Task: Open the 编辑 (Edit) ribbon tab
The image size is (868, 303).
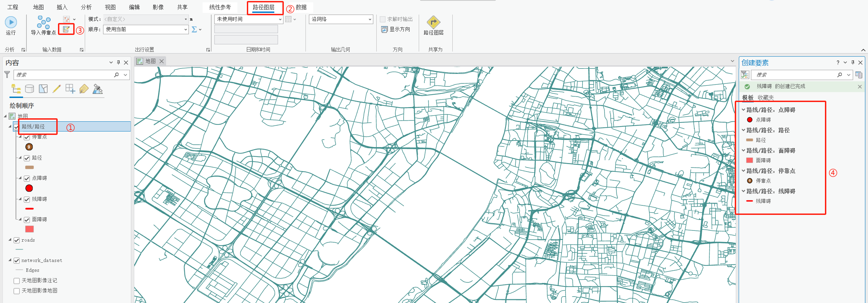Action: click(x=134, y=7)
